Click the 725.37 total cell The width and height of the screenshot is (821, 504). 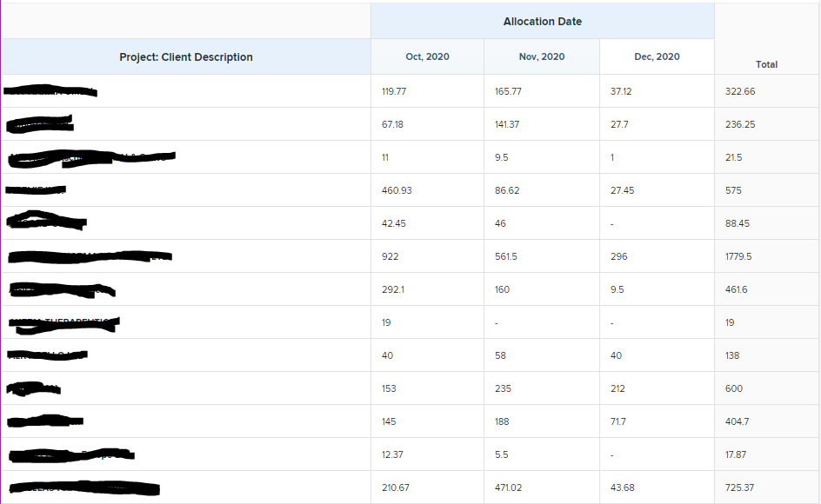coord(740,487)
